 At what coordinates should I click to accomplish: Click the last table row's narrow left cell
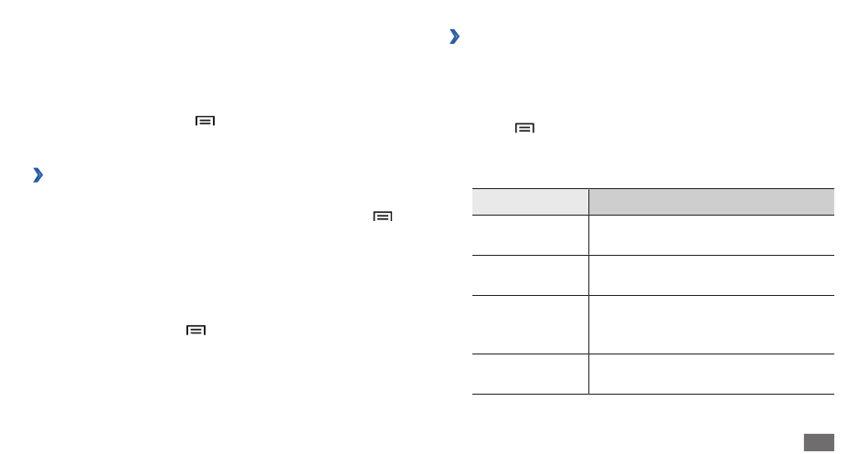530,374
